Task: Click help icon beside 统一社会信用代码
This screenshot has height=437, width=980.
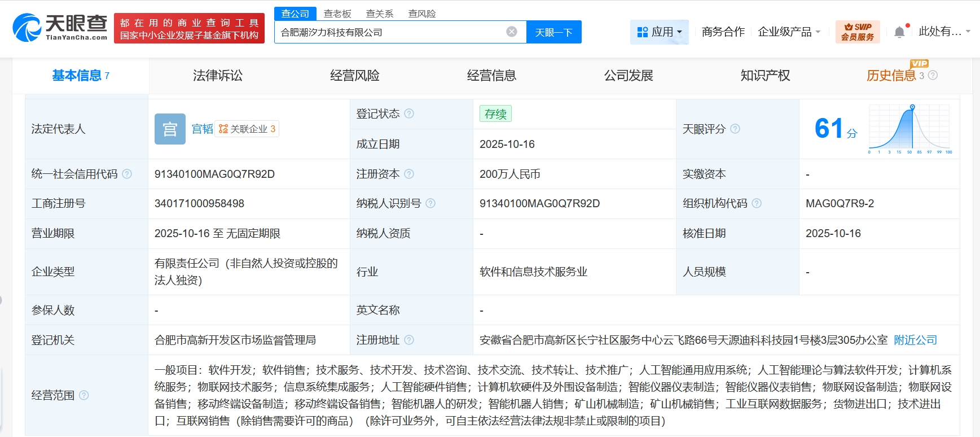Action: tap(127, 174)
